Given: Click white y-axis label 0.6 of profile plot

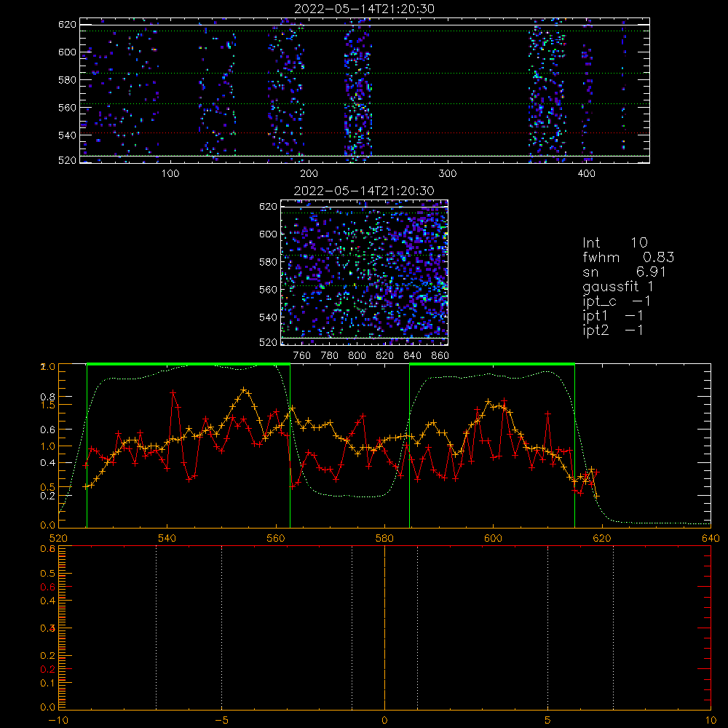Looking at the screenshot, I should (x=48, y=430).
